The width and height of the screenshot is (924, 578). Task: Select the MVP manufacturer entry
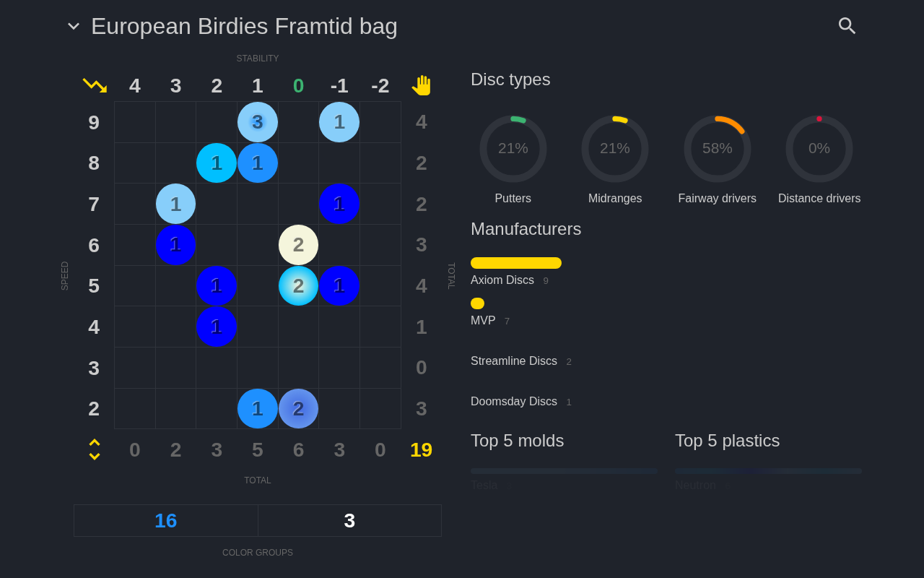(x=483, y=320)
